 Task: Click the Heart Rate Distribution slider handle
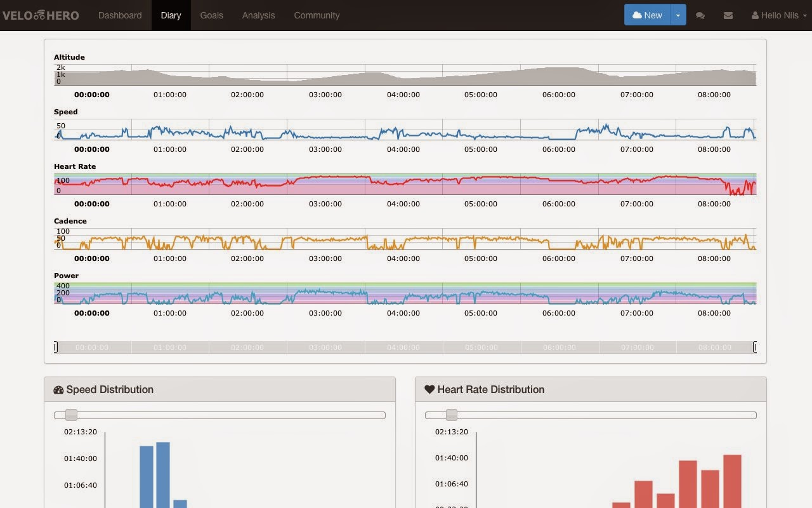(451, 415)
